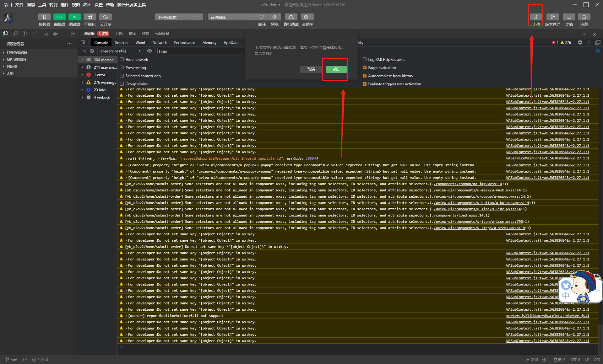This screenshot has width=603, height=364.
Task: Click the messages (消息) bell icon
Action: [584, 17]
